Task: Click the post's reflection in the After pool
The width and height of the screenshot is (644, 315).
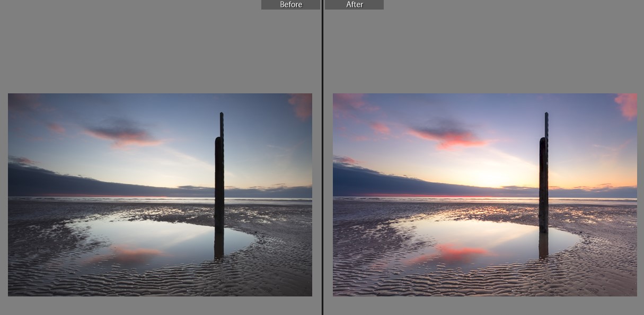Action: (543, 246)
